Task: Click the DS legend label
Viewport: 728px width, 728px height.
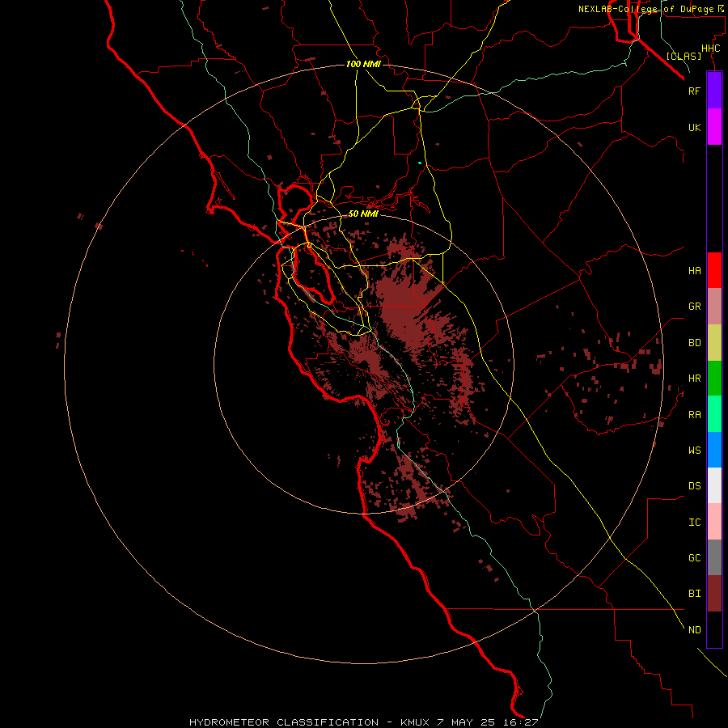Action: (694, 486)
